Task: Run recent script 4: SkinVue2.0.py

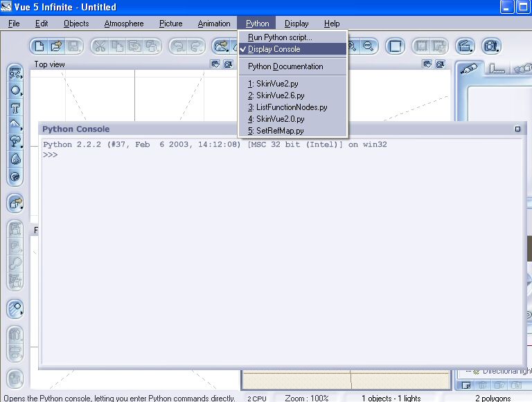Action: [292, 119]
